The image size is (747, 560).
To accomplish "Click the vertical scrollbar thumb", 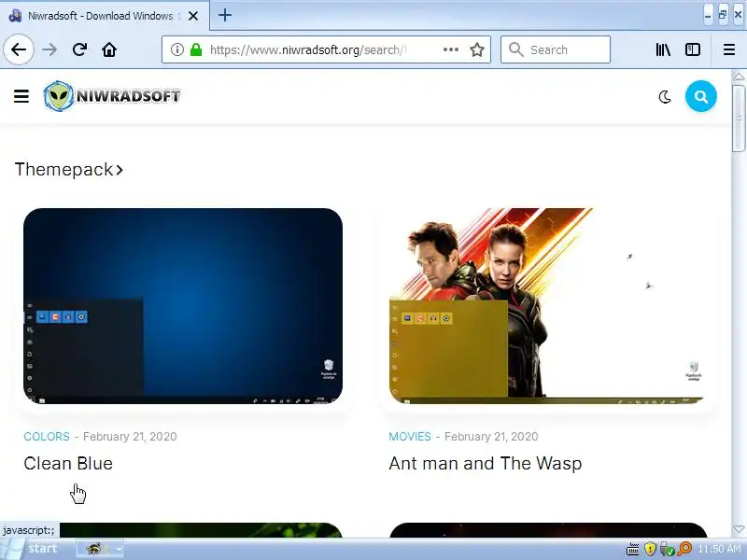I will click(739, 119).
